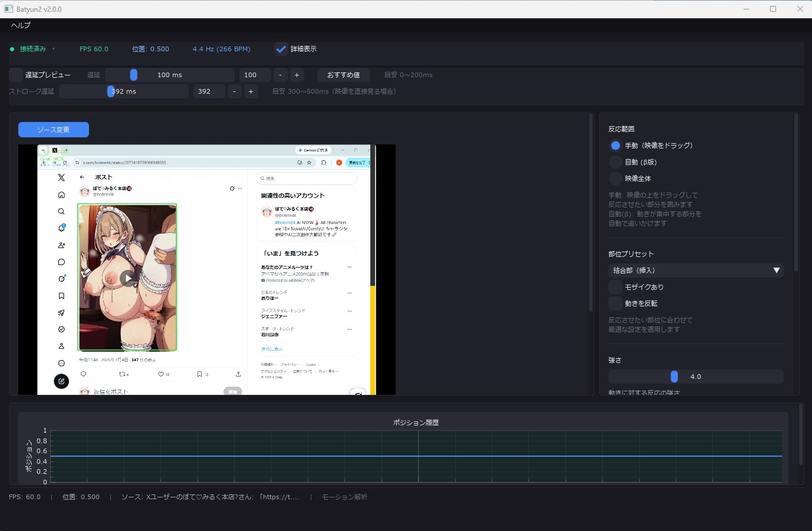
Task: Minimize the Batyun2 window
Action: tap(747, 9)
